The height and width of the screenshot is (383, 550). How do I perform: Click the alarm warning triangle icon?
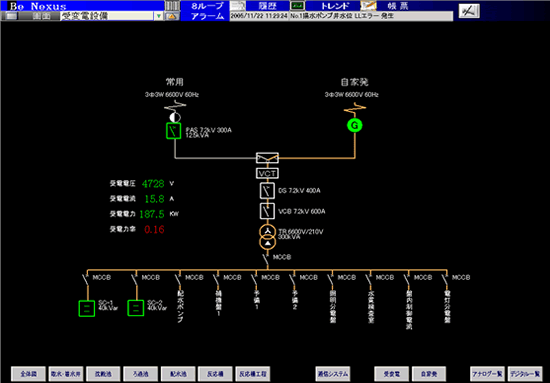click(172, 16)
